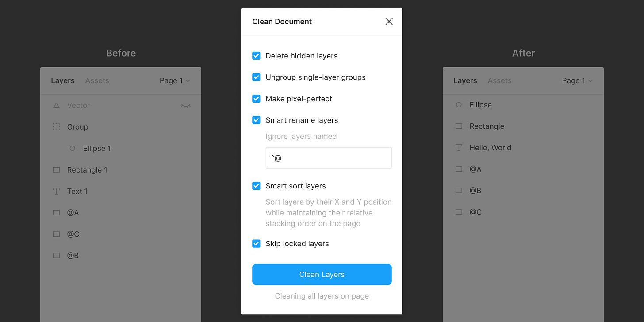Click the Cleaning all layers on page text

pyautogui.click(x=322, y=296)
